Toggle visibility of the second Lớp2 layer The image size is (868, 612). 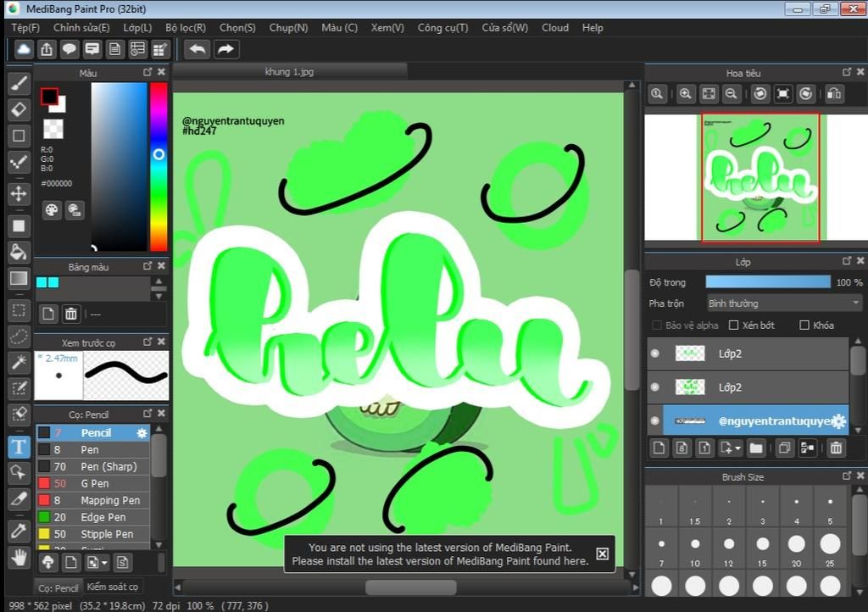point(655,387)
